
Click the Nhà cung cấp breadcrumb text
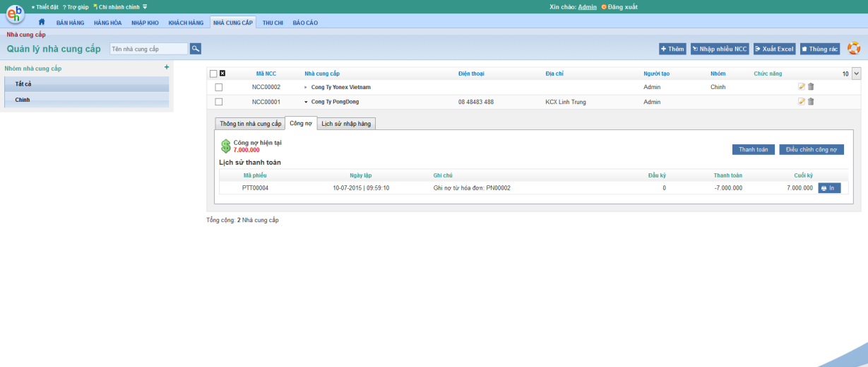26,35
